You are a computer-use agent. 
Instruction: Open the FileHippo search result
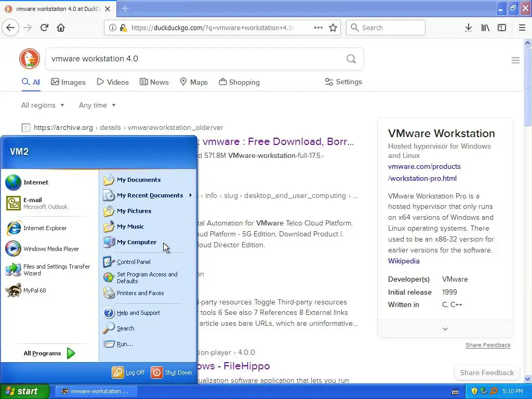(233, 366)
